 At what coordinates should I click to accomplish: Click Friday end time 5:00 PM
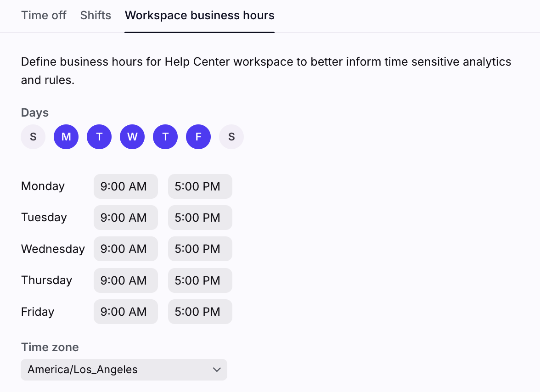click(x=200, y=312)
